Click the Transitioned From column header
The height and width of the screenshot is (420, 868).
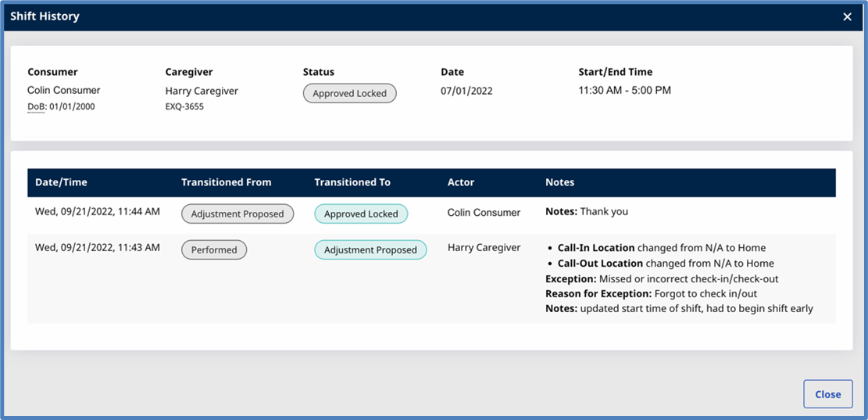click(x=226, y=182)
